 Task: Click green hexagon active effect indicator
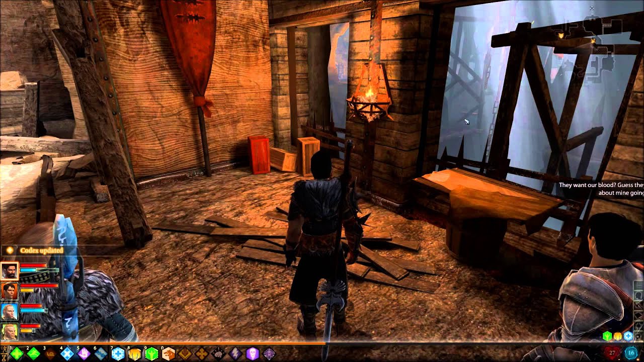(607, 336)
